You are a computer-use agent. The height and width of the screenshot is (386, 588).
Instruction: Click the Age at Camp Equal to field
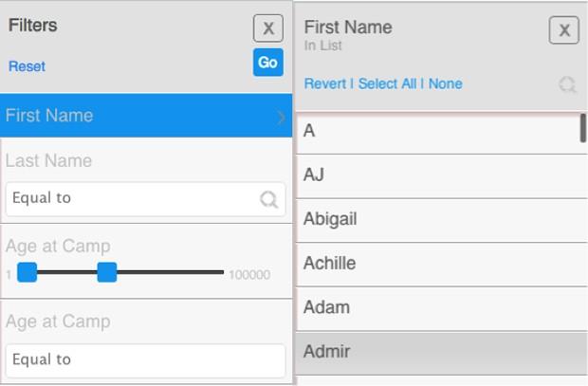(145, 360)
